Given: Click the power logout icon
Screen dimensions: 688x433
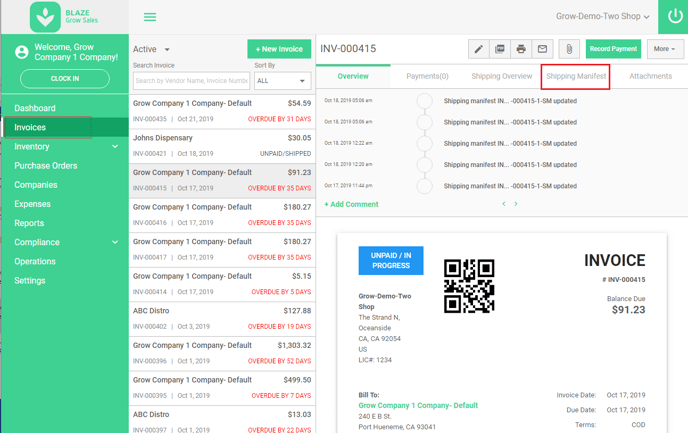Looking at the screenshot, I should (674, 17).
